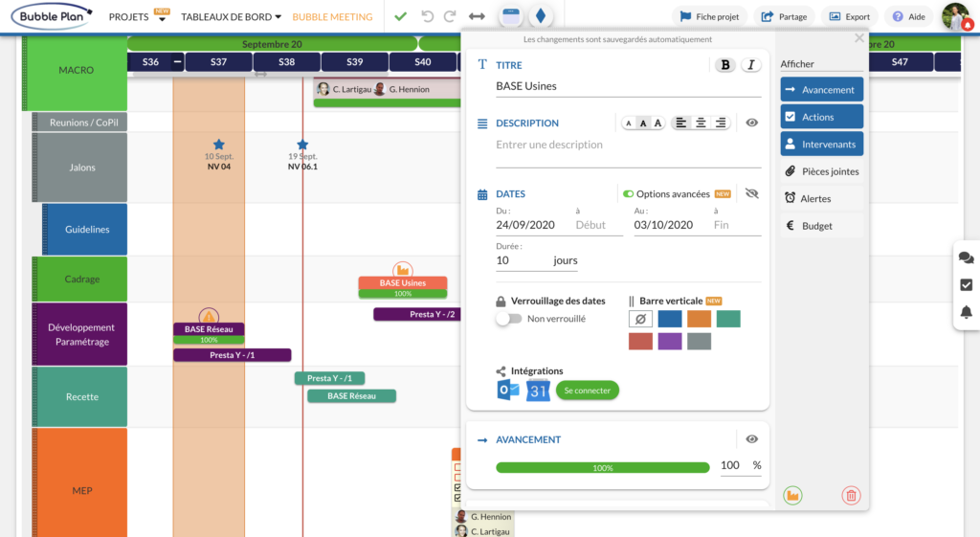Open the PROJETS dropdown menu
980x537 pixels.
138,17
